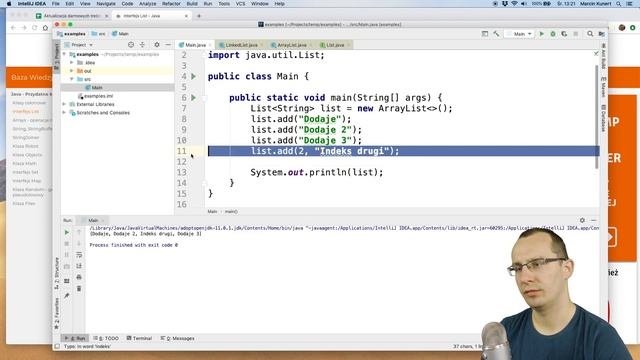
Task: Collapse the src folder
Action: pos(72,79)
